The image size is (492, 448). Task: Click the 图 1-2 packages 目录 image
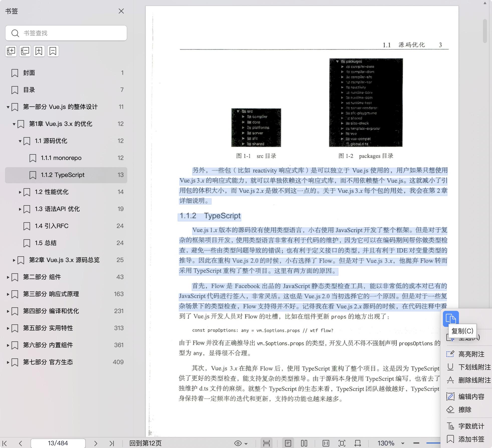366,103
